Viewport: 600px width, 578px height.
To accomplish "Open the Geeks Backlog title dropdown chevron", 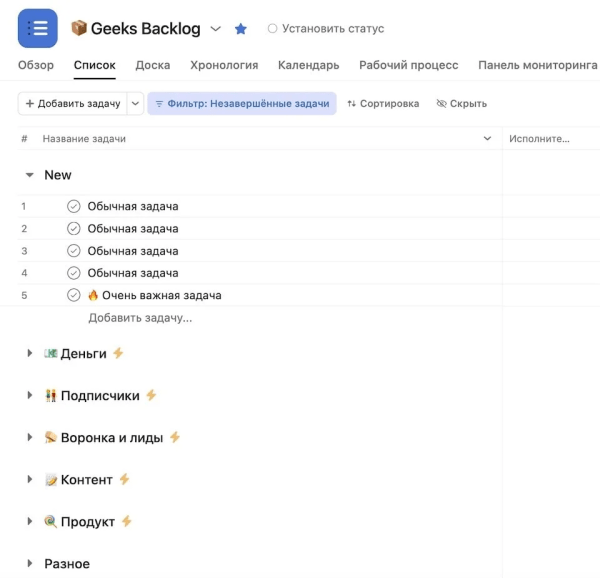I will tap(215, 29).
